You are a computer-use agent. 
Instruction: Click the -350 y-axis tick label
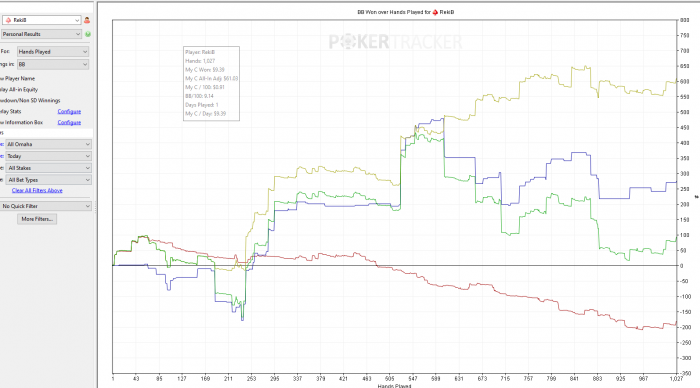(684, 373)
